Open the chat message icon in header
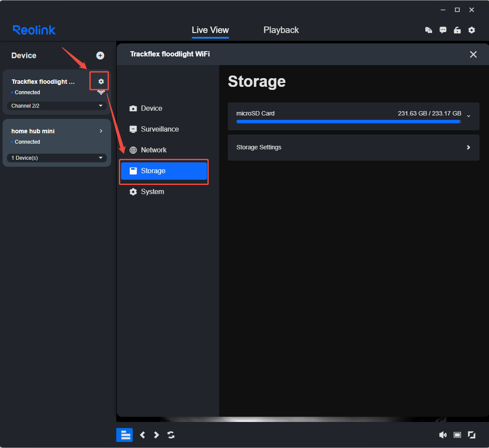Screen dimensions: 489x448 443,30
